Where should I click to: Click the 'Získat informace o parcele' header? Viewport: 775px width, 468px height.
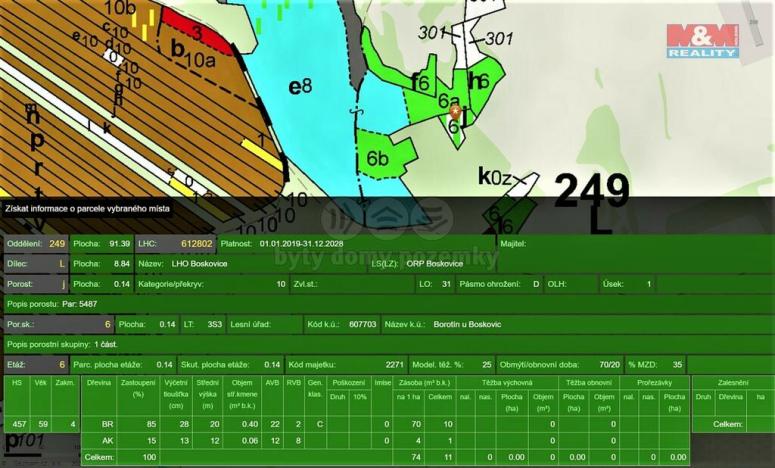click(x=88, y=209)
